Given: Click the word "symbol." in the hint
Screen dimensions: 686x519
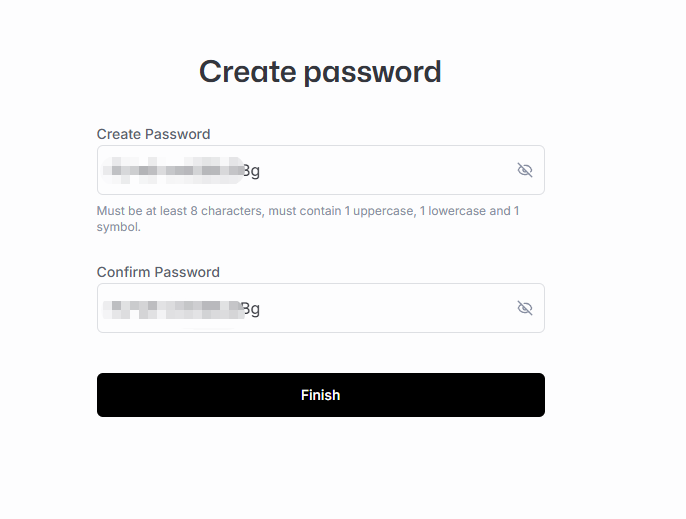Looking at the screenshot, I should point(118,227).
